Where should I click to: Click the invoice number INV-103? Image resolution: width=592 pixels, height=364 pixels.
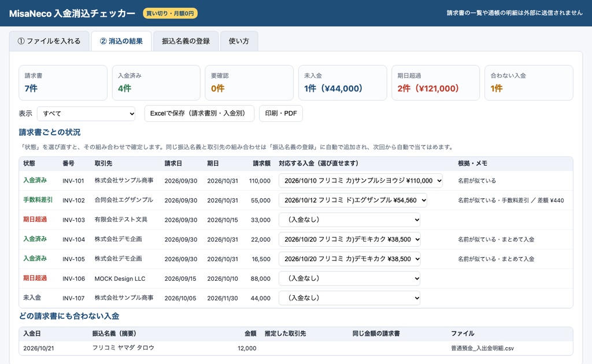click(x=73, y=220)
